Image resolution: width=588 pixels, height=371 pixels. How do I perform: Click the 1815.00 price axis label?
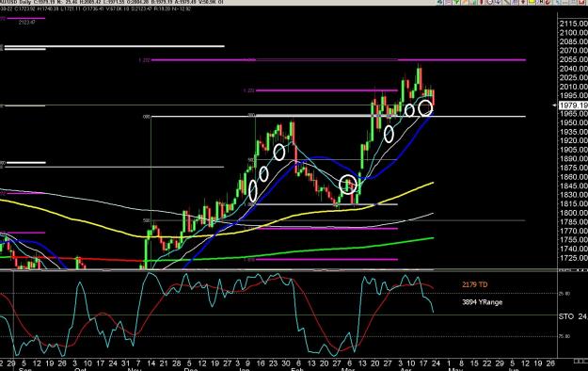573,204
